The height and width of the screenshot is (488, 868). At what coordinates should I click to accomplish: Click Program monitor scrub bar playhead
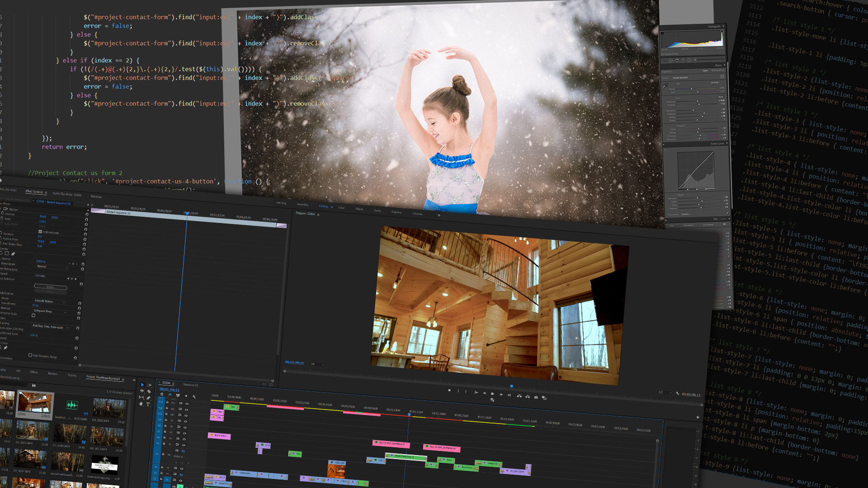[x=512, y=386]
